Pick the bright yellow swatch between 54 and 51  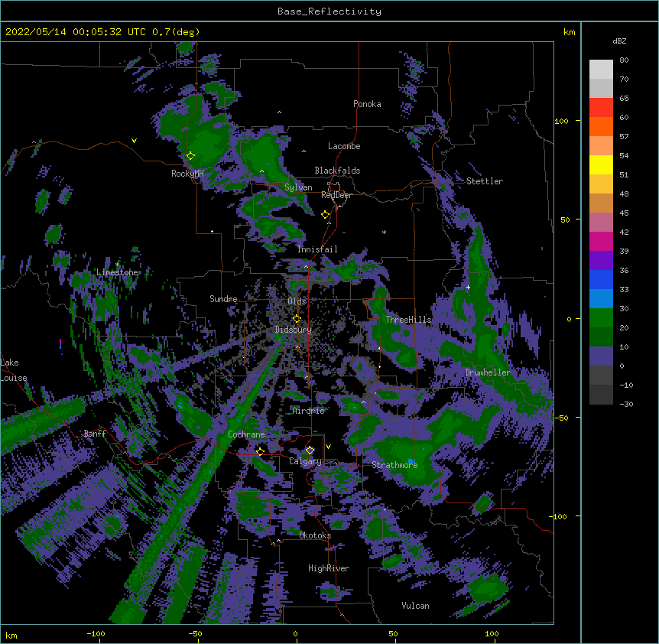[601, 164]
